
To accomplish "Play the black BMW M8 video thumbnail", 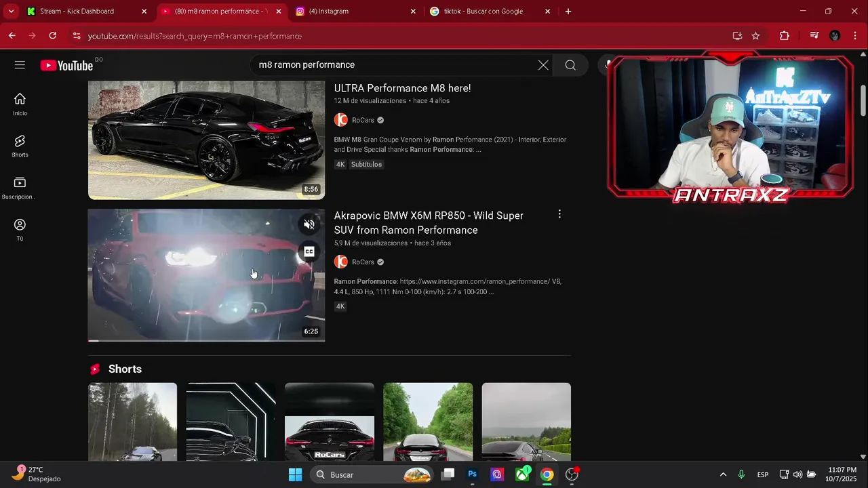I will point(206,140).
